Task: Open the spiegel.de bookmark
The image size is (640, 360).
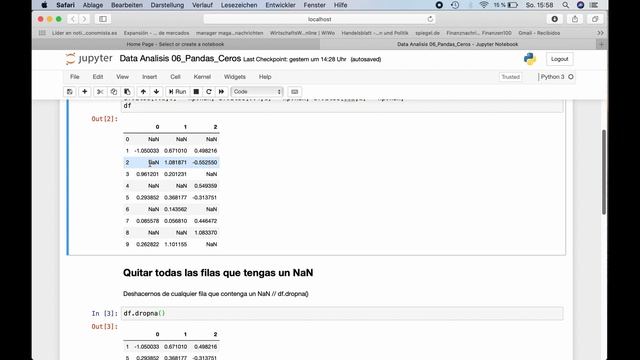Action: click(427, 33)
